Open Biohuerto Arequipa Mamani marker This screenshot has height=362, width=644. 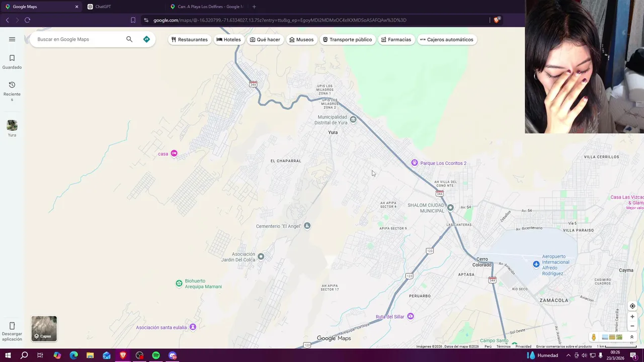click(179, 284)
